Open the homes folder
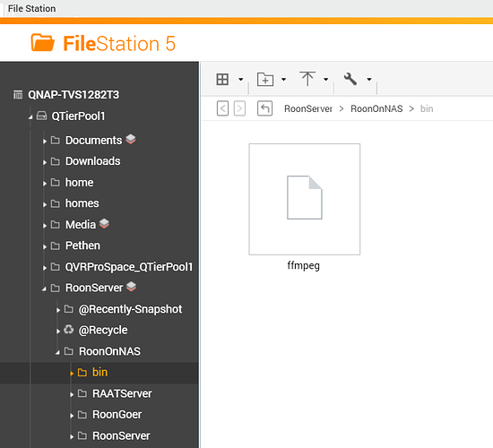This screenshot has height=448, width=493. point(82,203)
